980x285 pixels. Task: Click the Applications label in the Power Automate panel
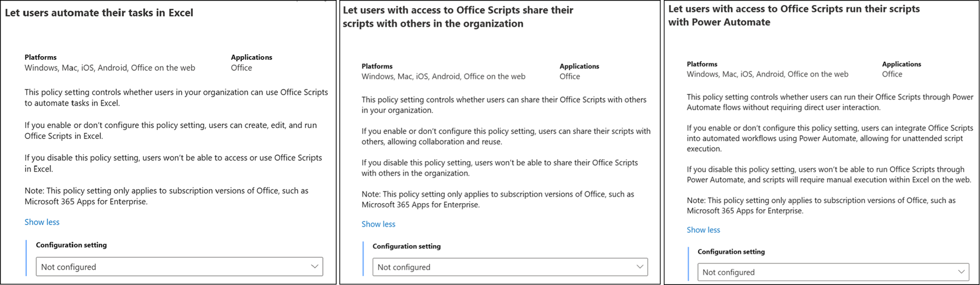pos(901,64)
